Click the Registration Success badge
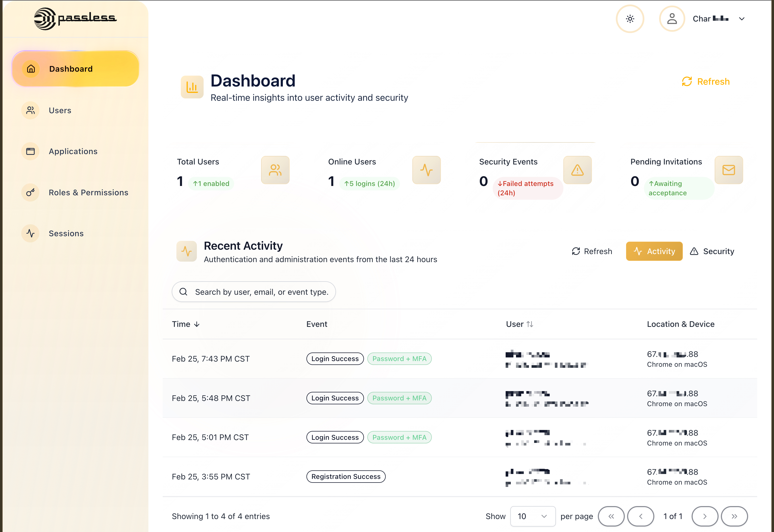This screenshot has width=774, height=532. (346, 477)
